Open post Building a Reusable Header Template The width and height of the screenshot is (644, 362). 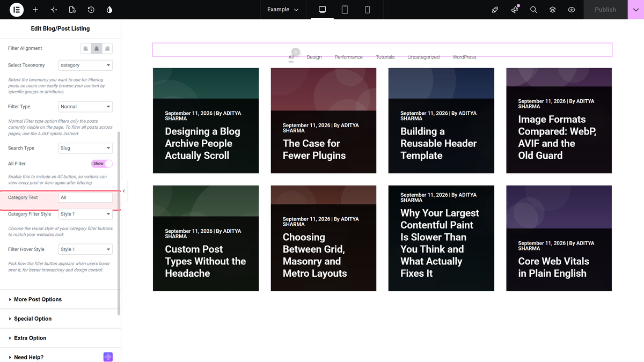click(438, 143)
